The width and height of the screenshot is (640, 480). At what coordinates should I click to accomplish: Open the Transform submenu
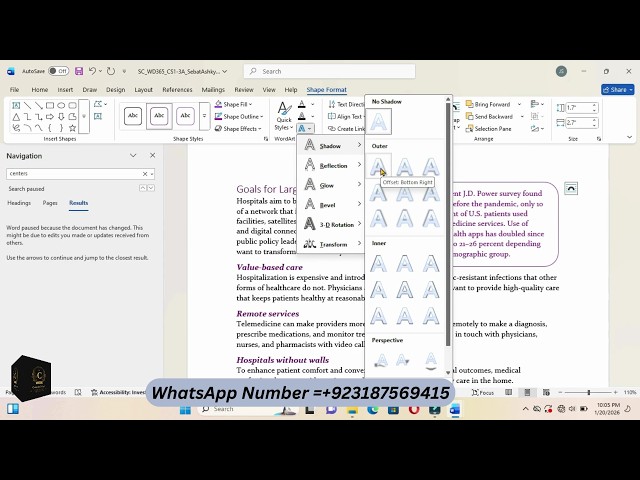pos(331,244)
